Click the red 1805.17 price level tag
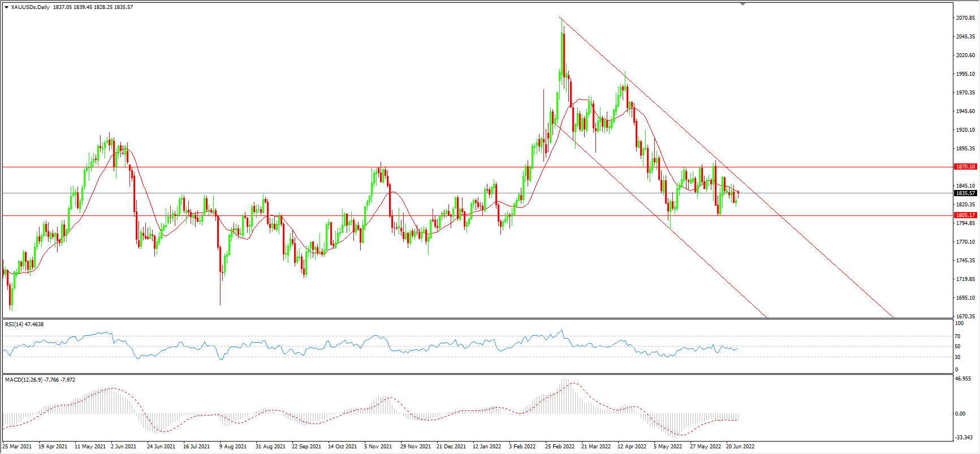 965,215
